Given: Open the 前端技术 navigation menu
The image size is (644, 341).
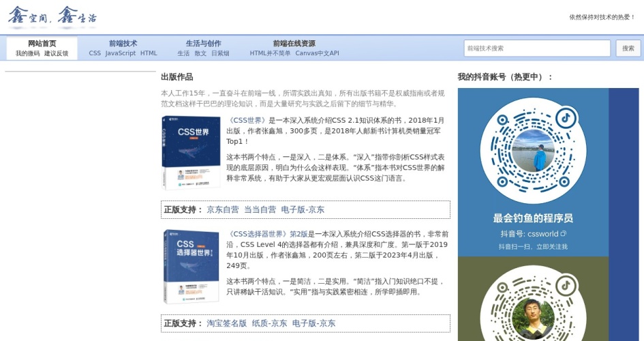Looking at the screenshot, I should [x=123, y=44].
